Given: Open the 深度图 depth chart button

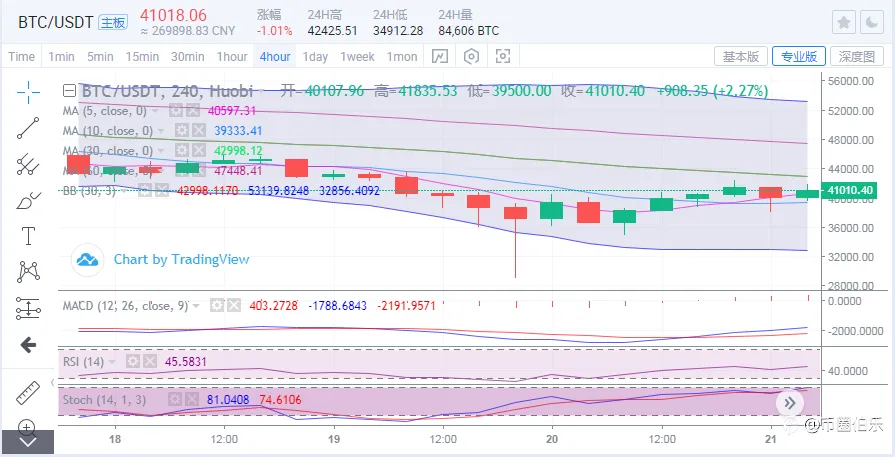Looking at the screenshot, I should click(857, 56).
